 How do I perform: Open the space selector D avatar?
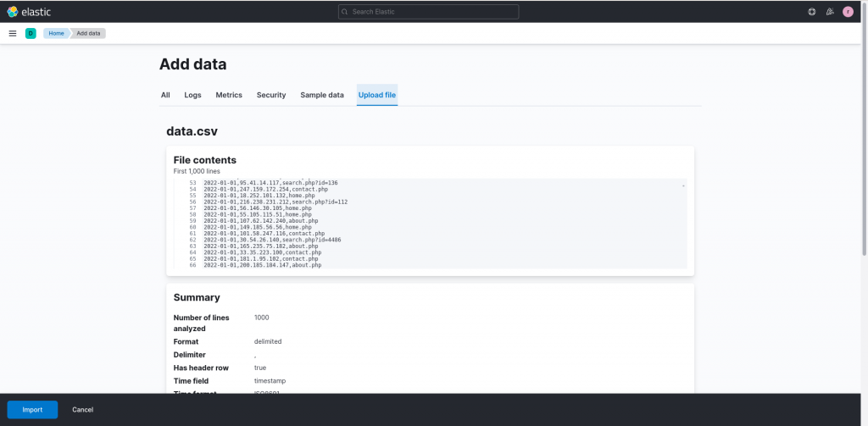pyautogui.click(x=31, y=33)
